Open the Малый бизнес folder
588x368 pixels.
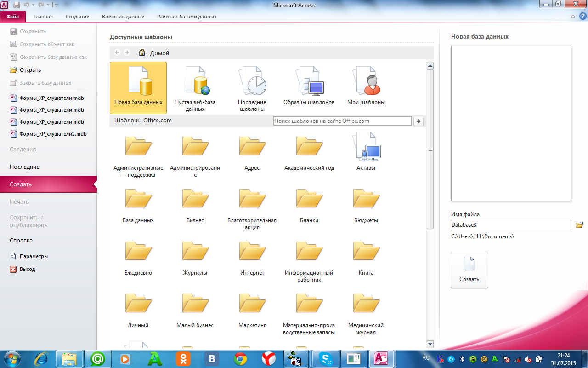[195, 311]
